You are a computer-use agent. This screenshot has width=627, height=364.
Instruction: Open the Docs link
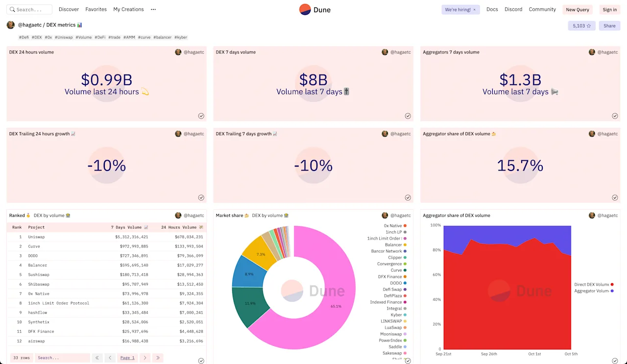pos(492,9)
